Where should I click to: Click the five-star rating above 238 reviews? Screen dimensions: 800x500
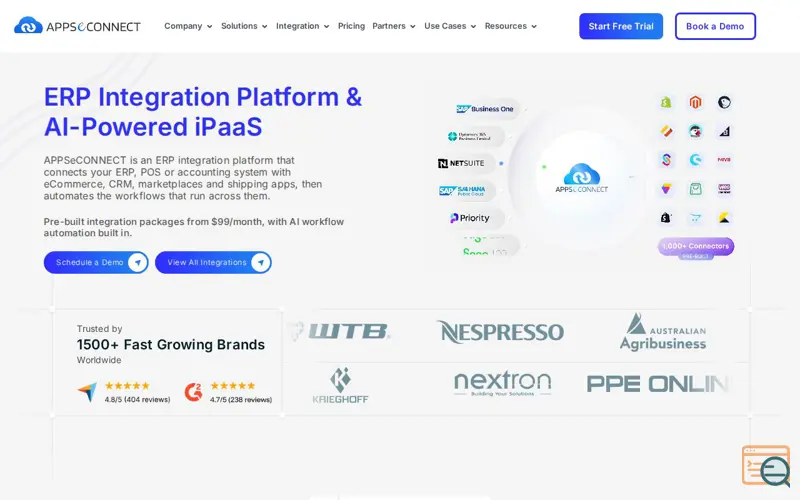(233, 386)
